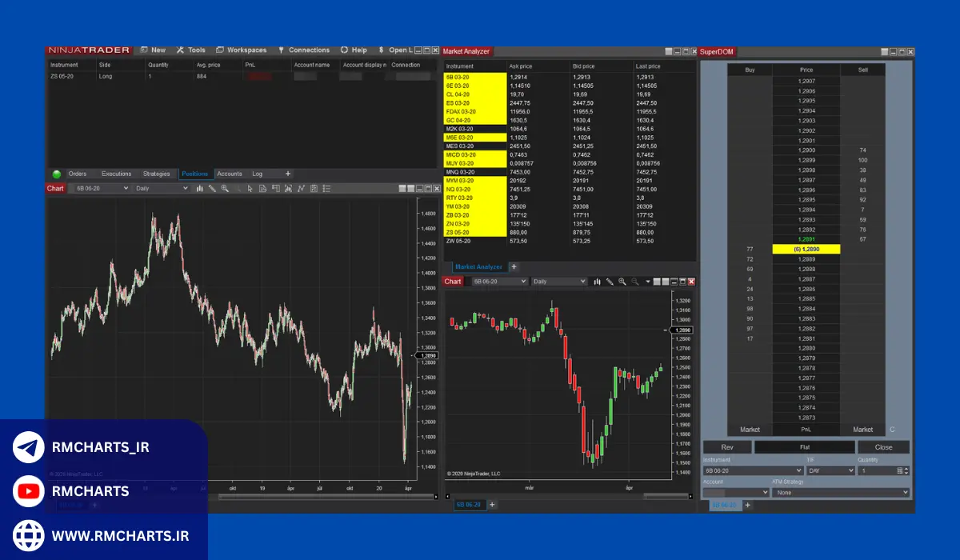Open chart style bars icon in large left chart

[x=198, y=189]
